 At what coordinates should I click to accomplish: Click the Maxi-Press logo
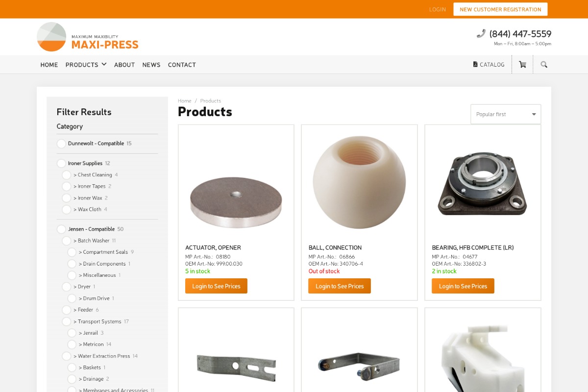pos(88,37)
